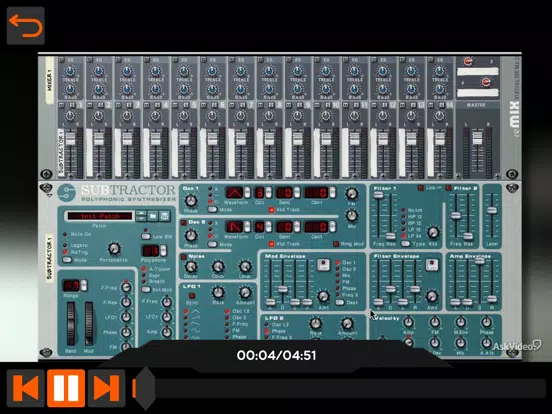Change Osc 2 Waveform with its stepper
The height and width of the screenshot is (414, 552).
[x=247, y=227]
